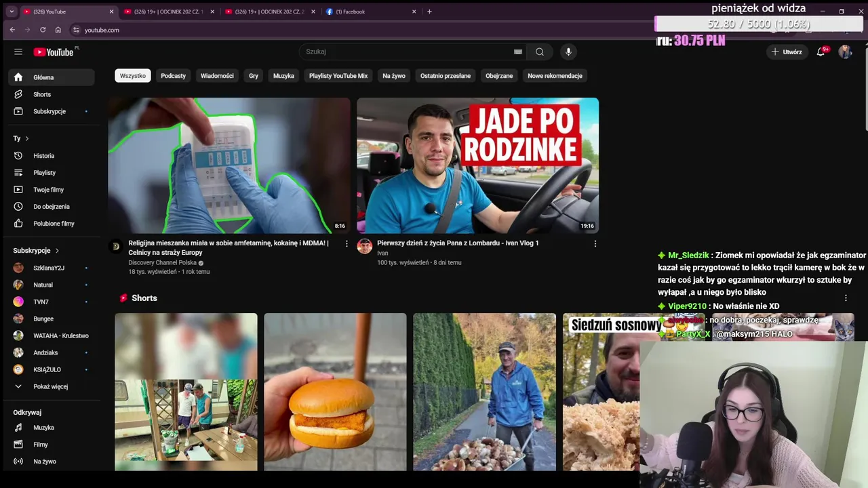Open the TVN7 channel subscription

52,302
